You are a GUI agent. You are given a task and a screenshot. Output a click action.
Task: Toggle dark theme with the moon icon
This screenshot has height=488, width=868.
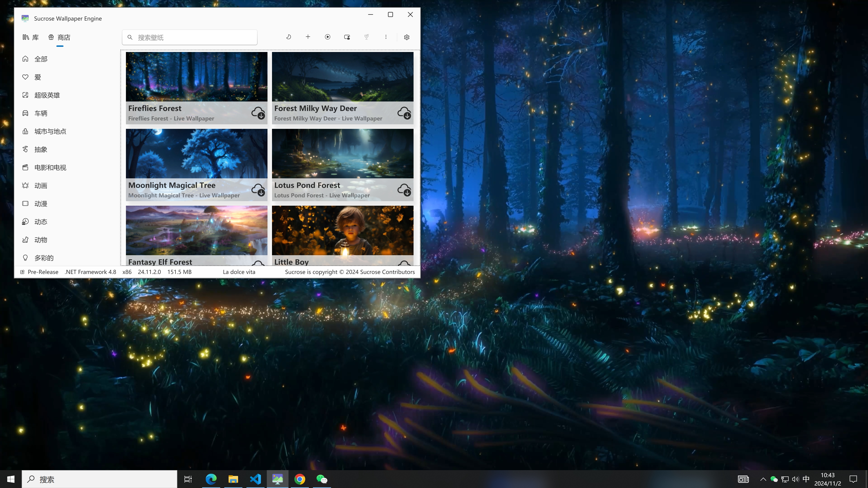pyautogui.click(x=289, y=37)
